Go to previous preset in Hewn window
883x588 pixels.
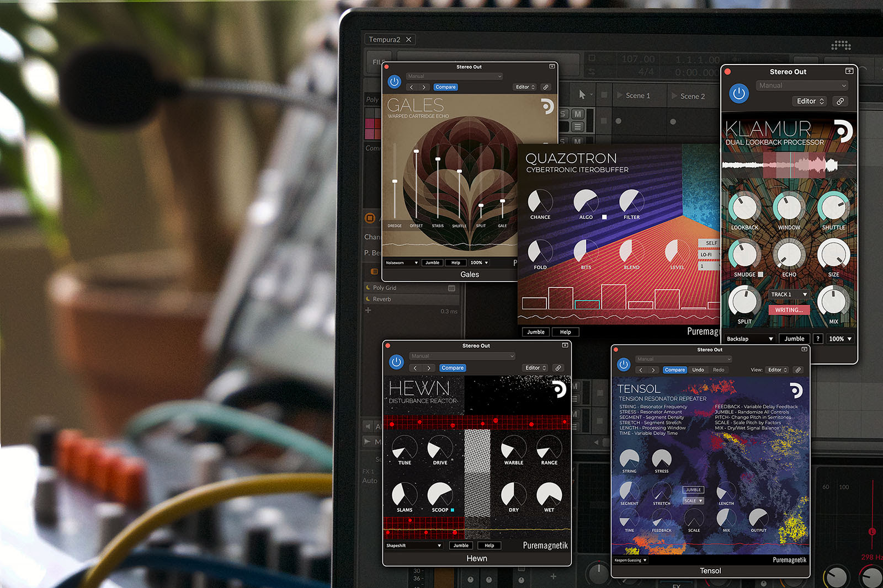[416, 368]
